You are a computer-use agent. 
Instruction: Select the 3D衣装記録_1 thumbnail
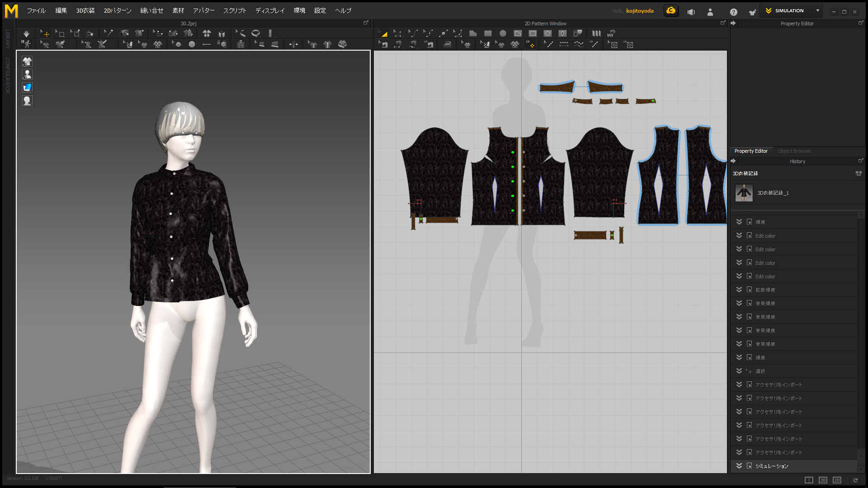point(744,193)
